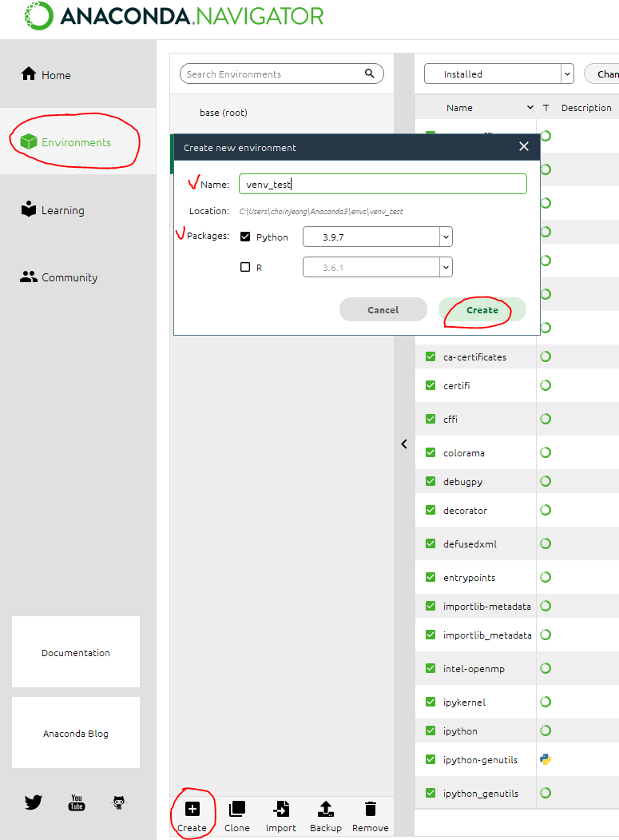Screen dimensions: 619x840
Task: Open the Learning section
Action: (53, 209)
